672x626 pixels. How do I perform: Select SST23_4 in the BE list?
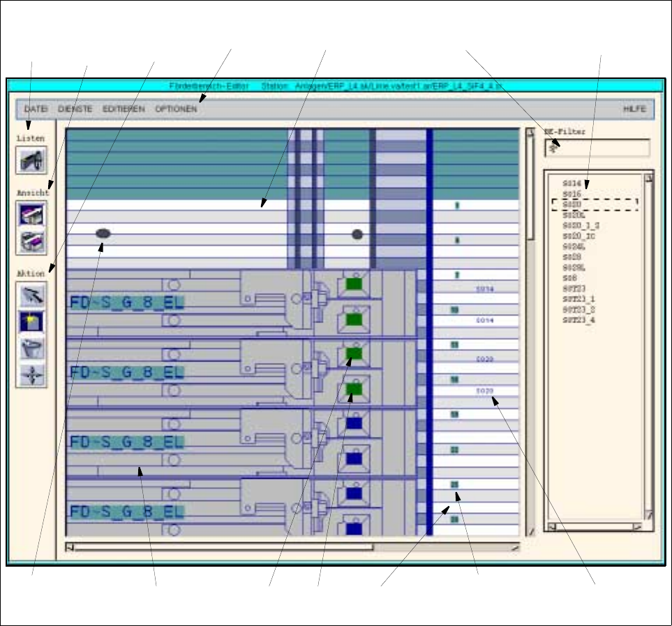(x=578, y=320)
